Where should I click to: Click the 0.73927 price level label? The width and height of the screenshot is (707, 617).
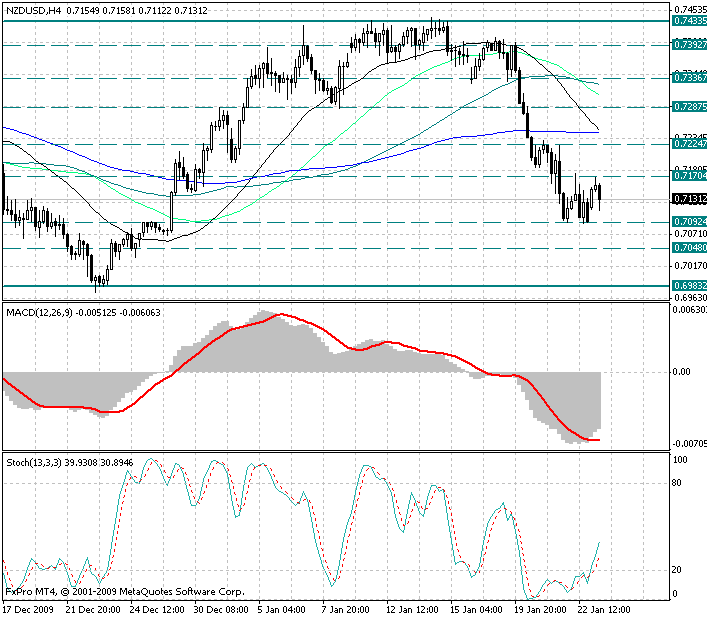tap(688, 44)
